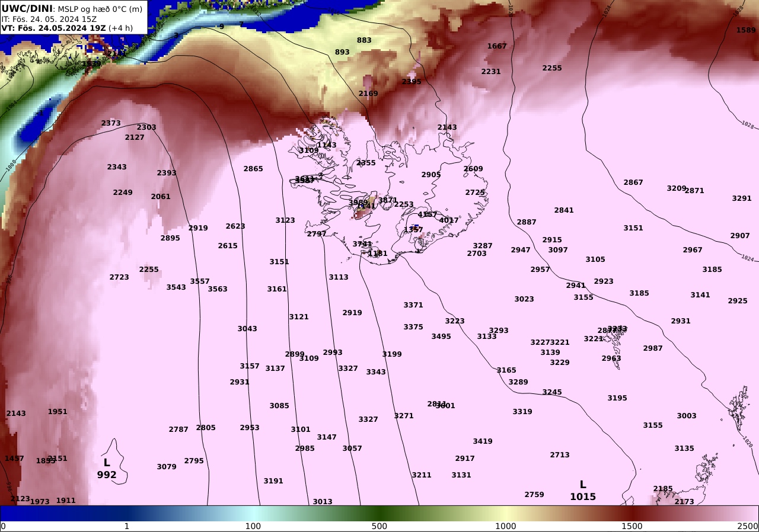Click the height value 3023
This screenshot has width=759, height=532.
click(x=524, y=299)
